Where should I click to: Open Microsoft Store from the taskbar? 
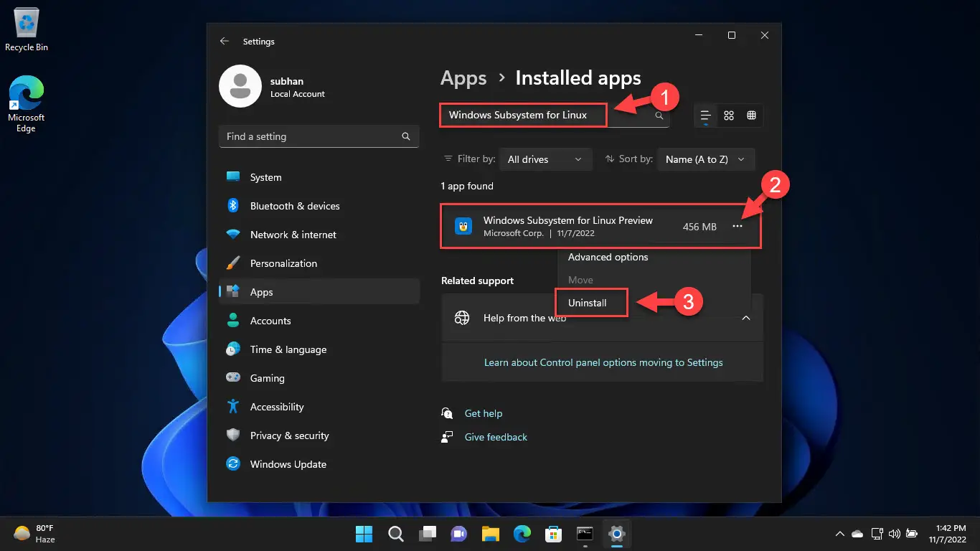[553, 534]
